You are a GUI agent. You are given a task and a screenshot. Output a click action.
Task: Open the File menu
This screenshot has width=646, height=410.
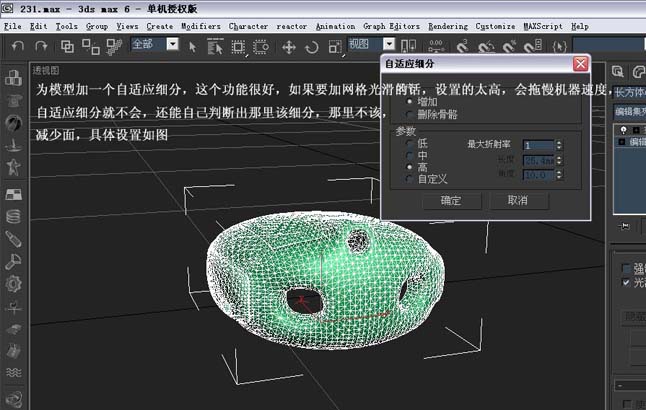pyautogui.click(x=12, y=26)
